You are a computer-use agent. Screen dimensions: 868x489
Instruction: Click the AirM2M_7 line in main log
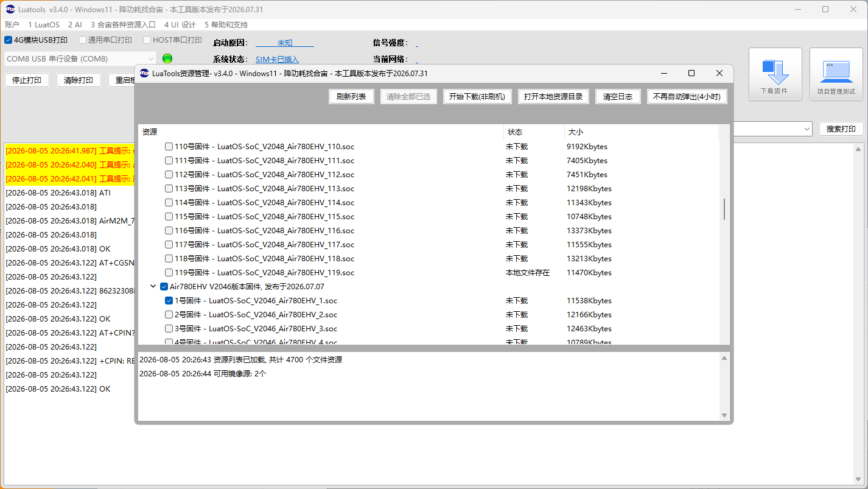[70, 220]
